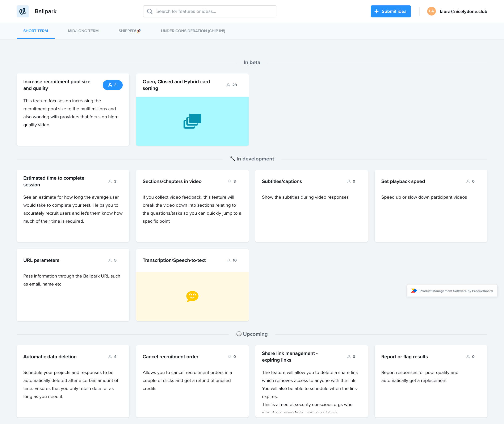Image resolution: width=504 pixels, height=424 pixels.
Task: Open URL parameters card title
Action: pos(41,260)
